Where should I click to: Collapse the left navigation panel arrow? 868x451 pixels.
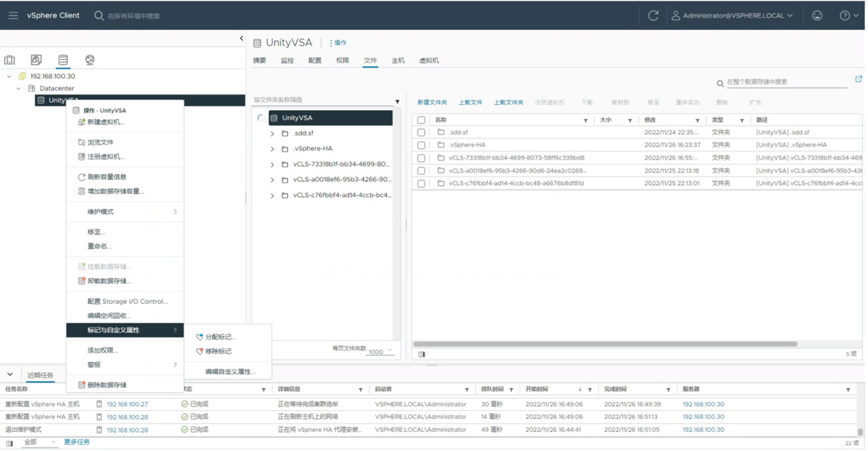pos(241,38)
